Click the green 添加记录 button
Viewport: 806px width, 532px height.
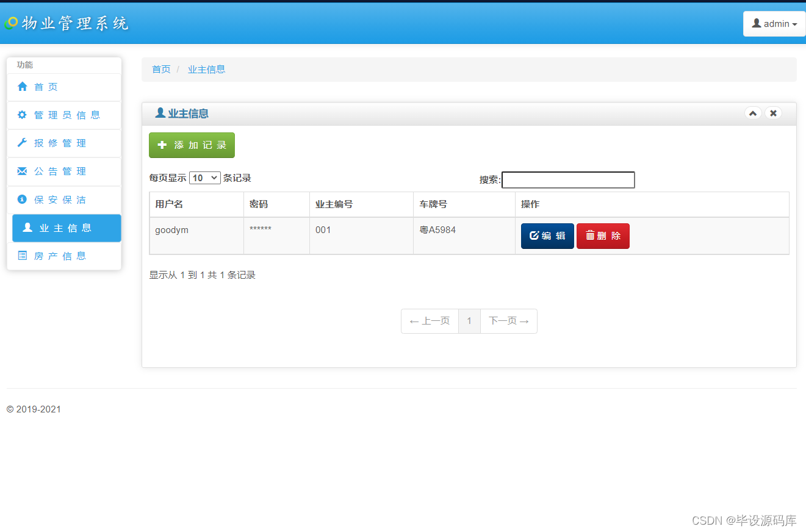coord(192,145)
